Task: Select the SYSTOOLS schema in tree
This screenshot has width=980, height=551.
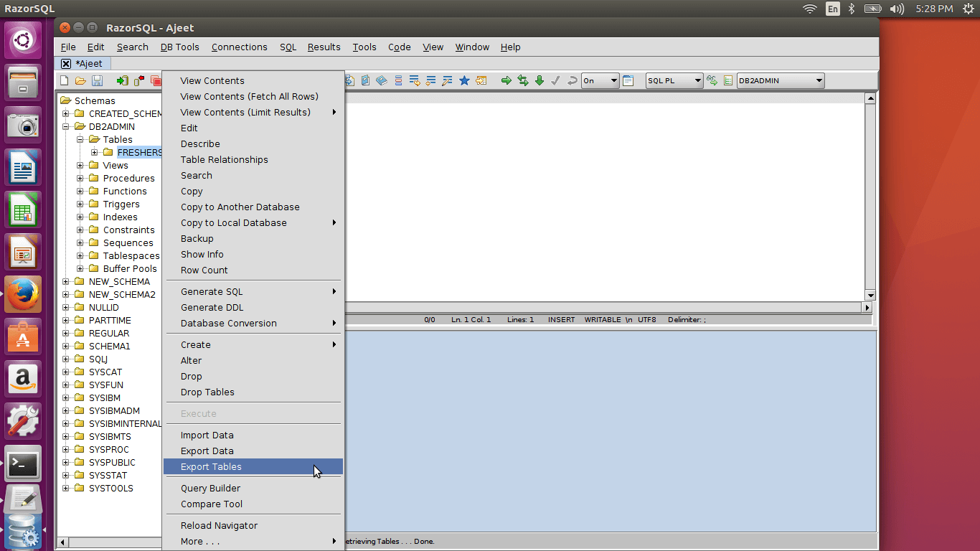Action: tap(111, 488)
